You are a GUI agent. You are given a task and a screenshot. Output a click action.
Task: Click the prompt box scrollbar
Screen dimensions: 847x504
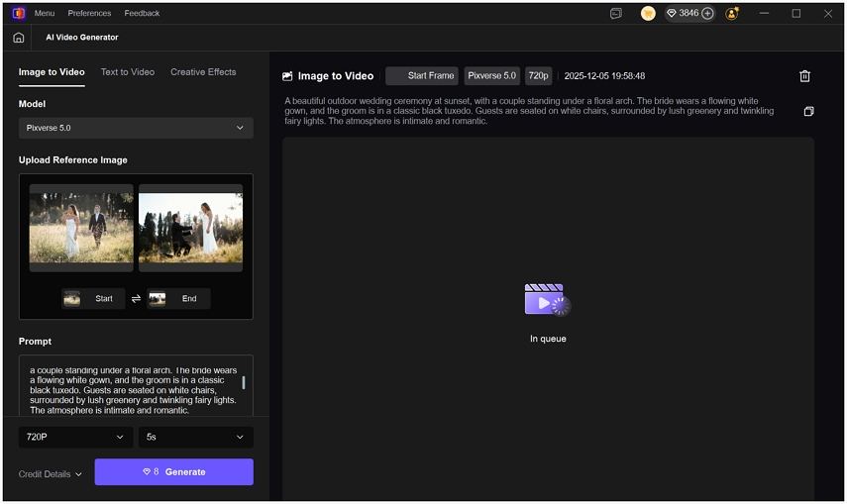[244, 382]
